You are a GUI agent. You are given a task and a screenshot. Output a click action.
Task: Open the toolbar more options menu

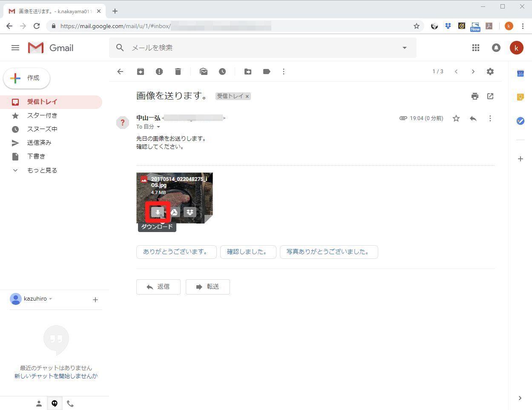[284, 72]
